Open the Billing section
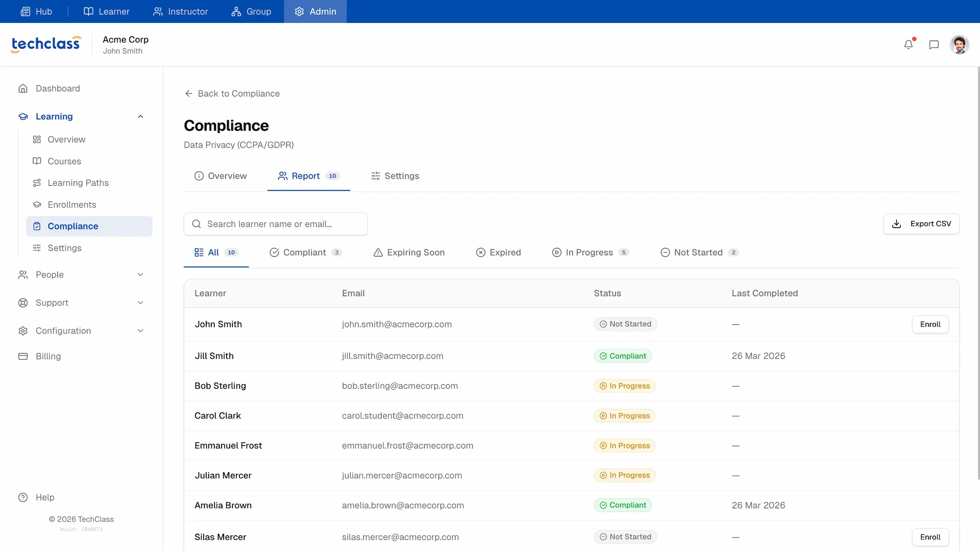Screen dimensions: 980x551 pyautogui.click(x=48, y=356)
